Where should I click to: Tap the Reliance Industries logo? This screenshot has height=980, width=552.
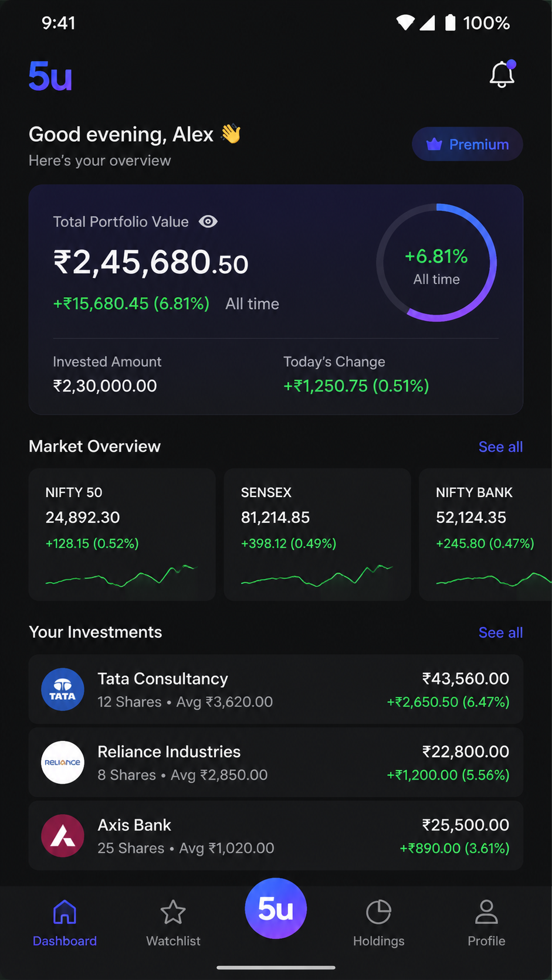click(x=63, y=763)
